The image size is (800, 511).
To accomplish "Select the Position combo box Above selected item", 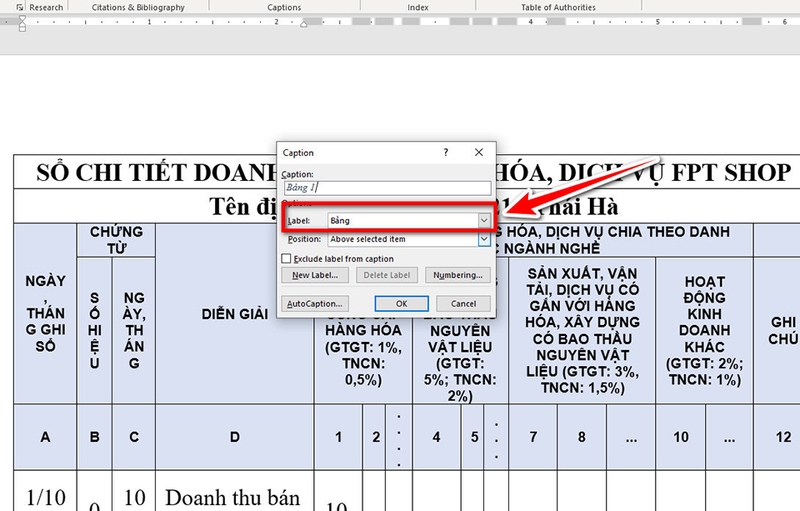I will coord(409,239).
